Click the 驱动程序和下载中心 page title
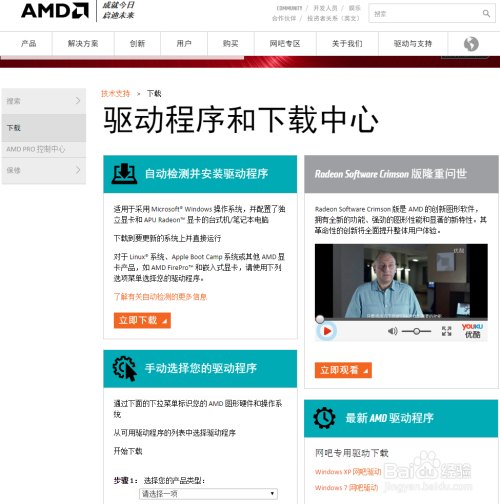Screen dimensions: 500x504 coord(241,120)
